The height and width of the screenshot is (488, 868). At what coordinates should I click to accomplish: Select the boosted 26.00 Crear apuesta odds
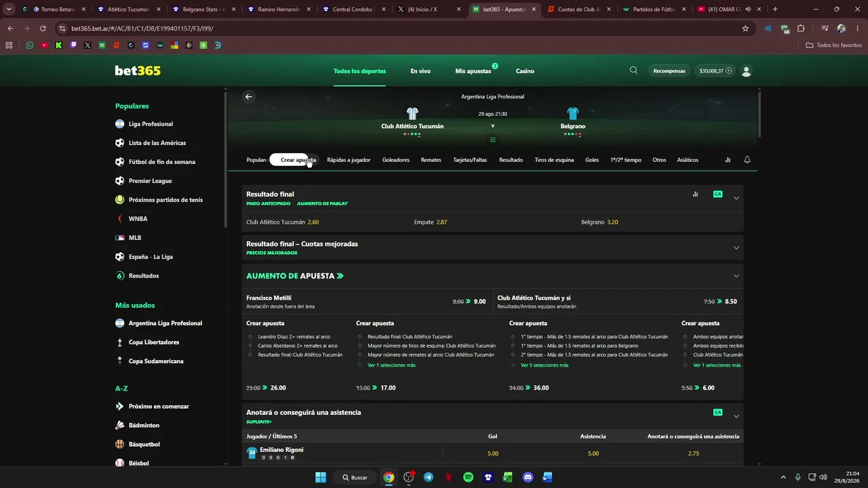pos(278,388)
